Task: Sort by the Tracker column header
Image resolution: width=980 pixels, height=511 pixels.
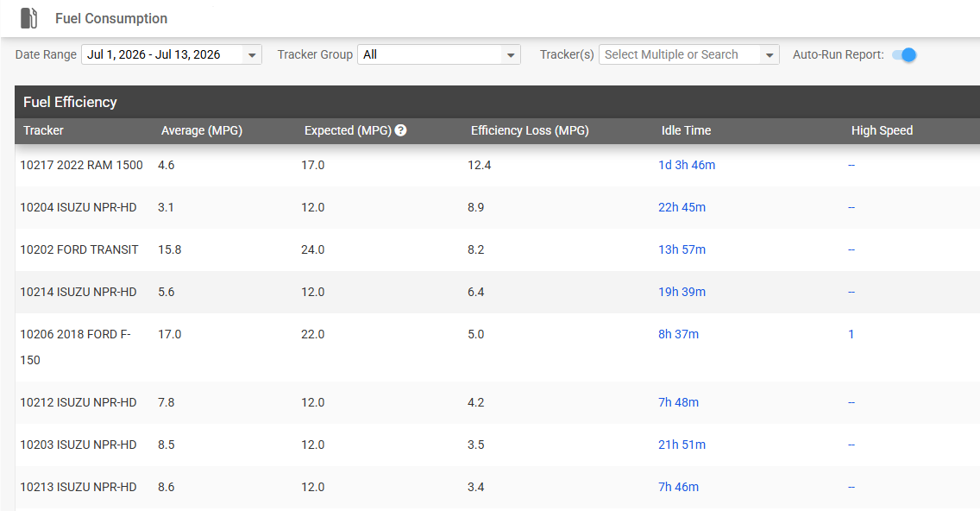Action: [x=43, y=130]
